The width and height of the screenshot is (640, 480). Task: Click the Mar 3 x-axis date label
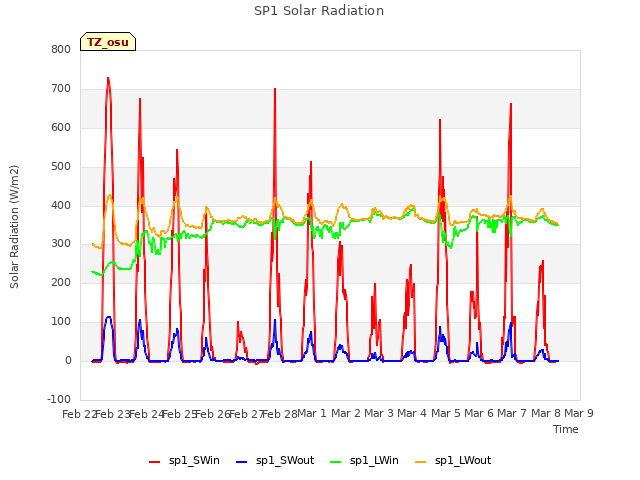pos(379,413)
